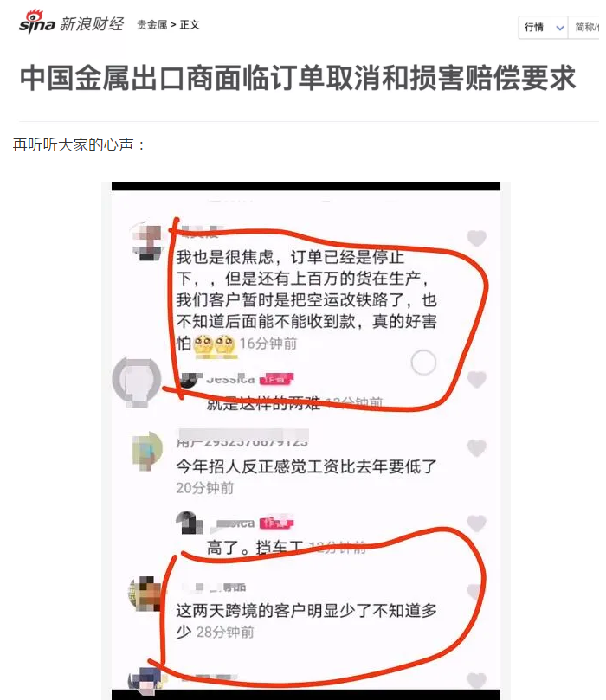
Task: Open green avatar of 用户 commenter
Action: click(x=148, y=450)
